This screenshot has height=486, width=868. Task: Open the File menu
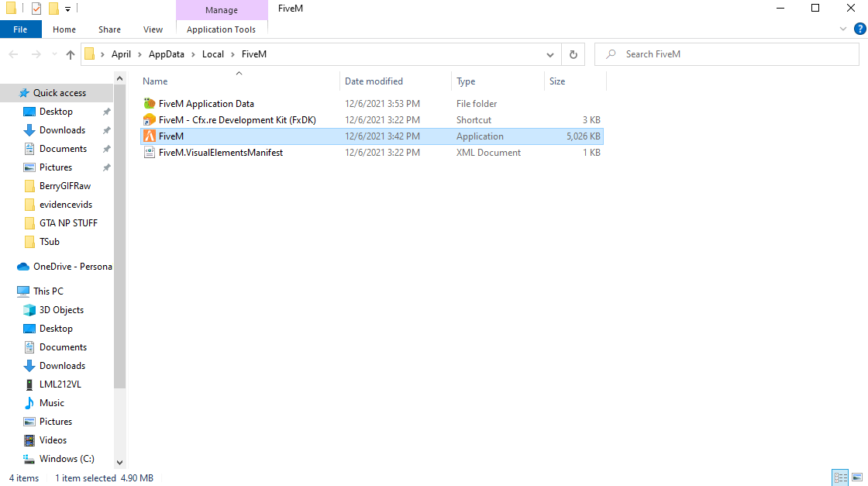(20, 29)
